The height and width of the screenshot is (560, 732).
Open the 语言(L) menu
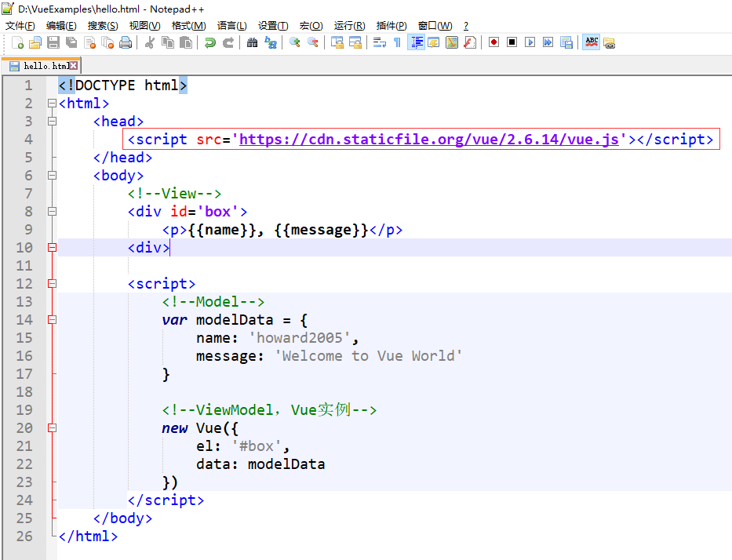pos(232,26)
